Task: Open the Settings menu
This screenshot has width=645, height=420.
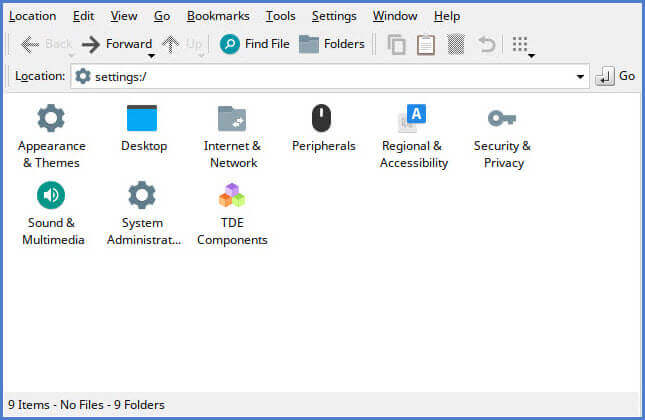Action: [334, 16]
